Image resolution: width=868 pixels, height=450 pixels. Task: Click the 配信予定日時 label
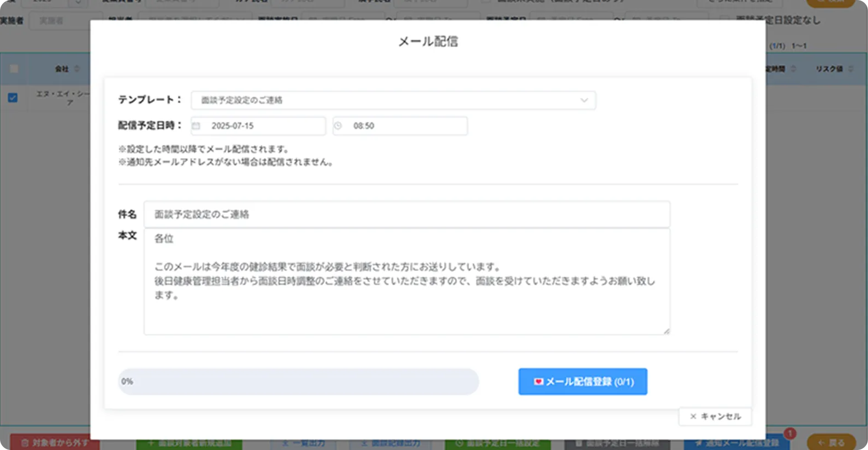(x=149, y=125)
